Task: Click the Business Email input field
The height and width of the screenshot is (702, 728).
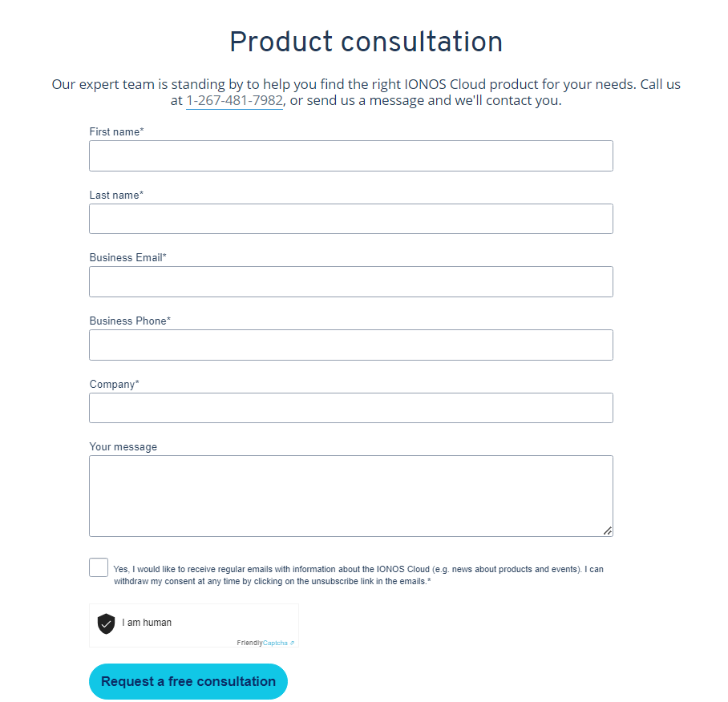Action: (x=350, y=281)
